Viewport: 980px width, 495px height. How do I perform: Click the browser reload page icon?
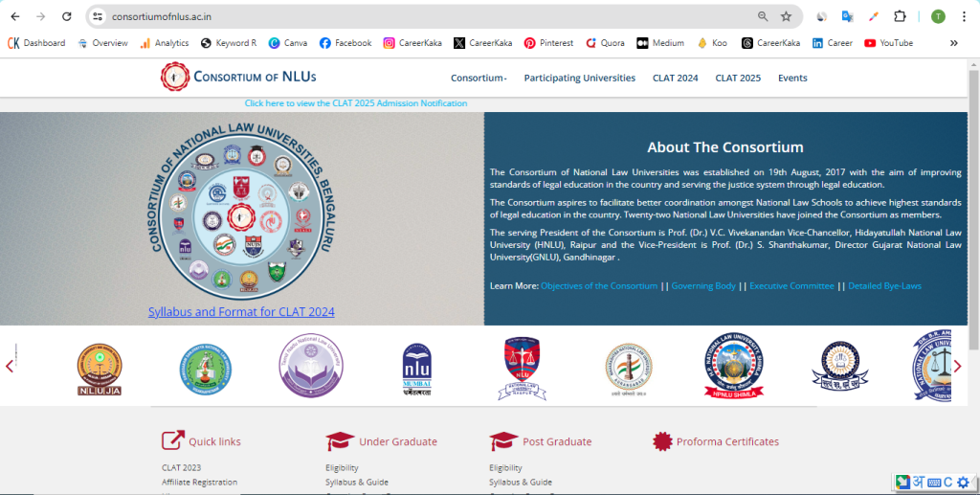66,16
